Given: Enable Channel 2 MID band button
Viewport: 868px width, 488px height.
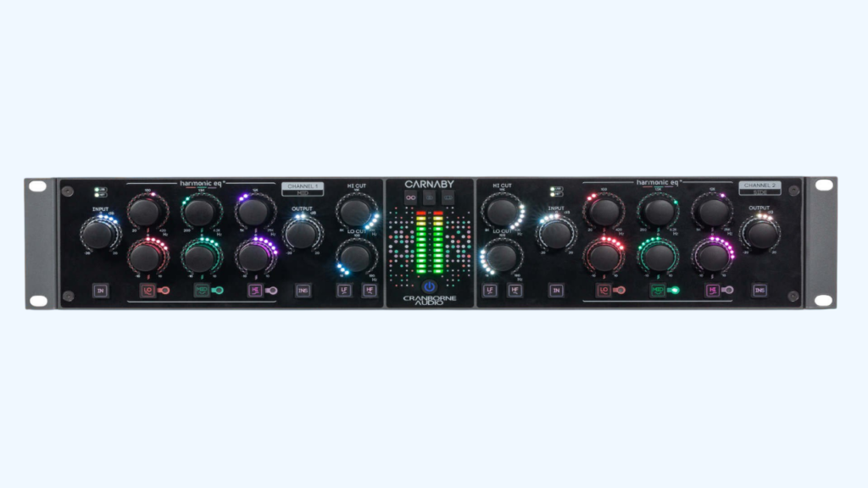Looking at the screenshot, I should coord(657,290).
